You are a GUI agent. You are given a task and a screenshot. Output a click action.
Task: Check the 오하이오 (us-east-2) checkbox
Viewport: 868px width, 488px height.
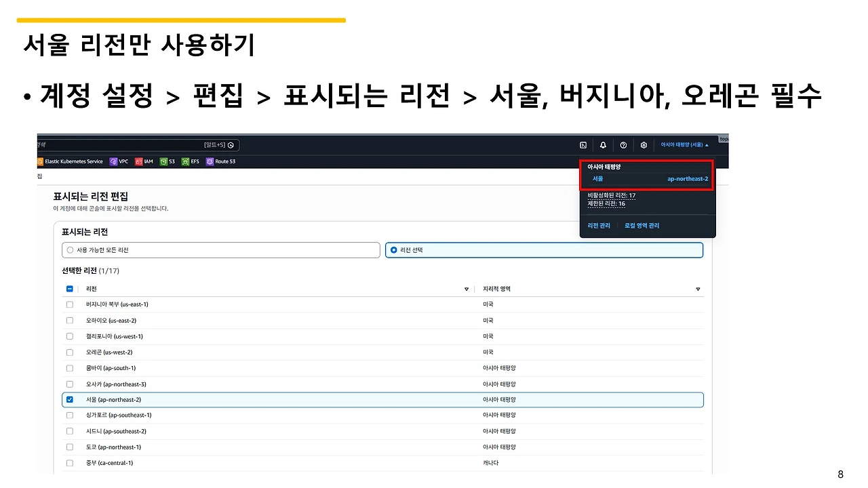(70, 321)
